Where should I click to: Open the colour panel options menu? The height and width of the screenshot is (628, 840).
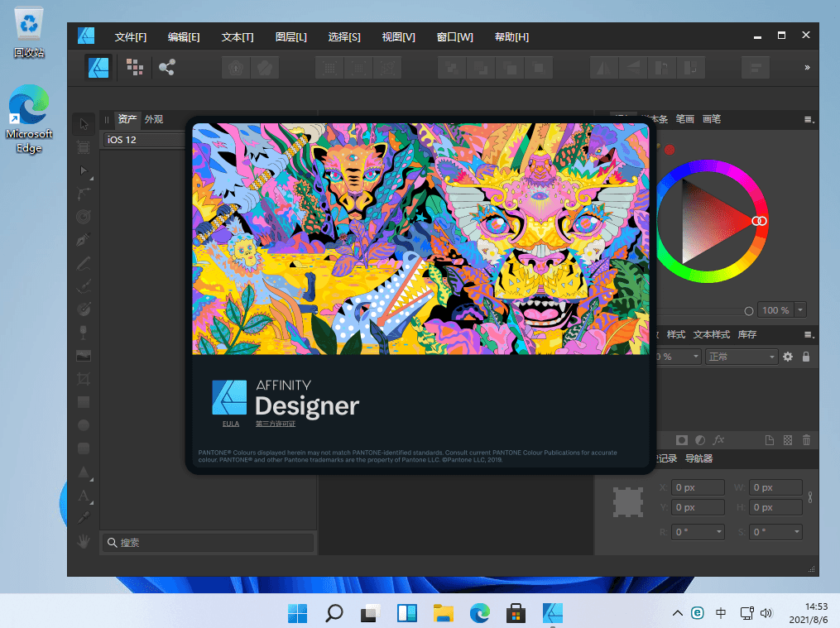point(809,120)
